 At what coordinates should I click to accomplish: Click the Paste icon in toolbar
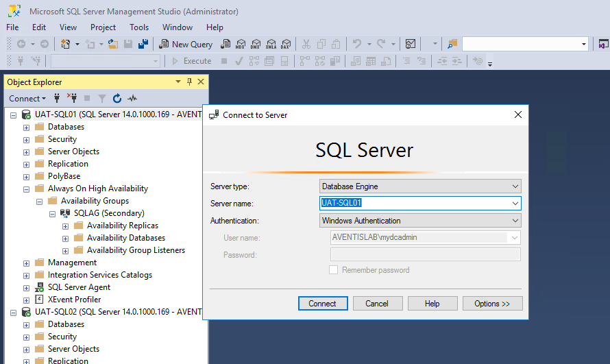coord(336,45)
